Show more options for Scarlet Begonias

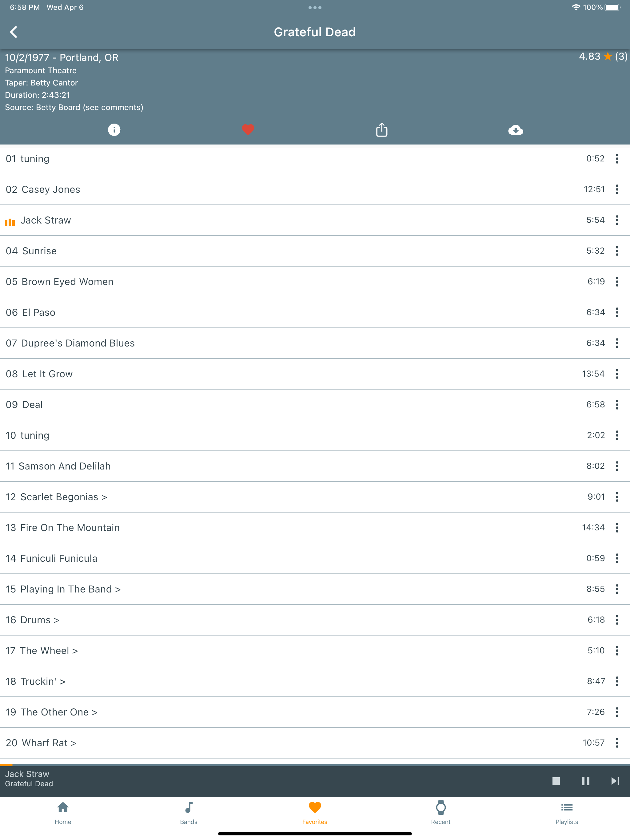tap(617, 497)
